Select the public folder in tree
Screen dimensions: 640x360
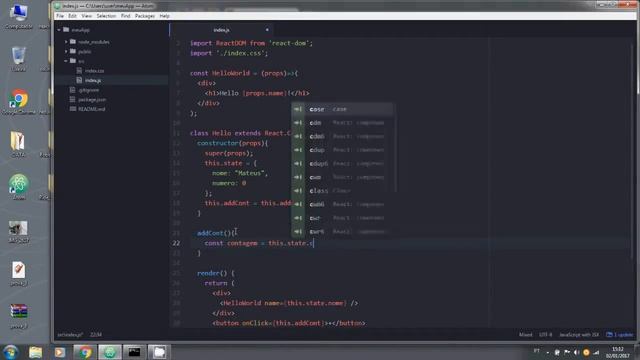tap(84, 51)
